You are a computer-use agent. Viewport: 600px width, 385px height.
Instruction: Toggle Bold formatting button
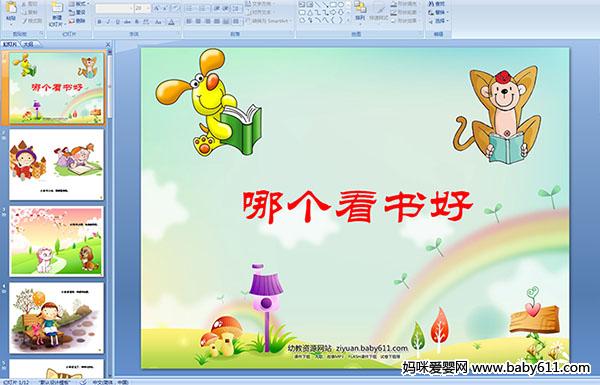99,22
